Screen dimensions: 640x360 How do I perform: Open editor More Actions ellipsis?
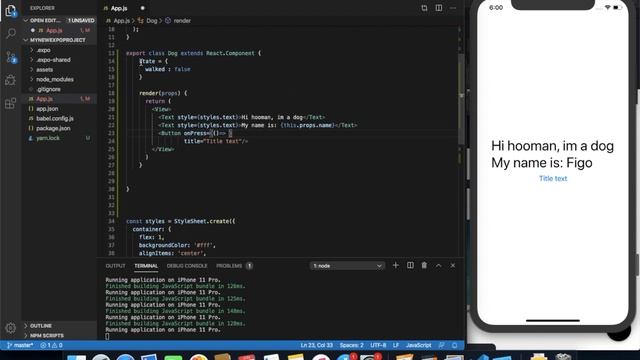[453, 8]
